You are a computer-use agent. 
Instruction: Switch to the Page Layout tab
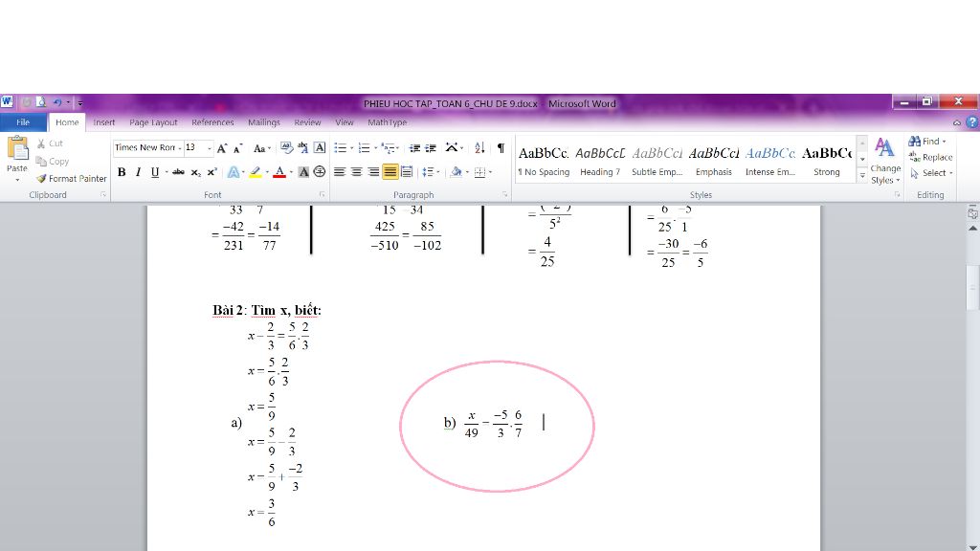[x=153, y=122]
